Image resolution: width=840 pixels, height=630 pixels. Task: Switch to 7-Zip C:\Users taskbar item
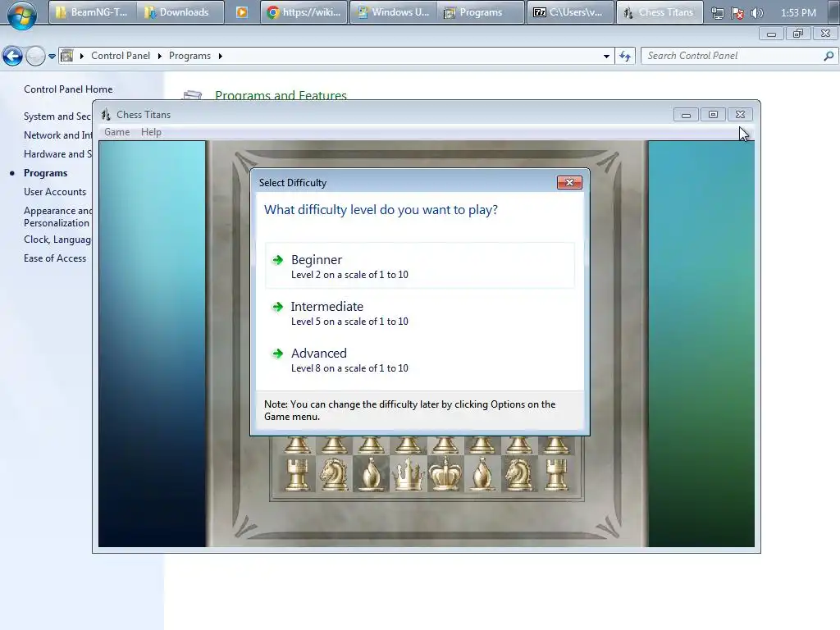pyautogui.click(x=570, y=12)
